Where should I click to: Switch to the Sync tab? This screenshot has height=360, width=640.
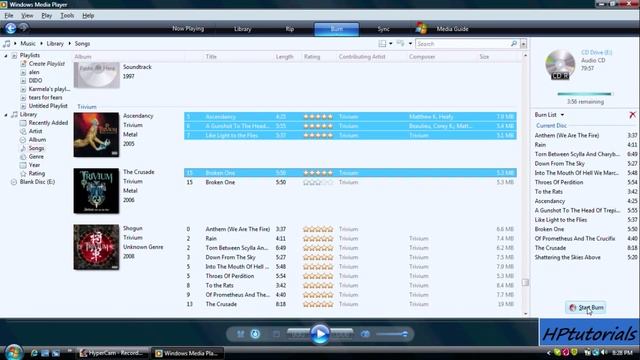[x=383, y=29]
